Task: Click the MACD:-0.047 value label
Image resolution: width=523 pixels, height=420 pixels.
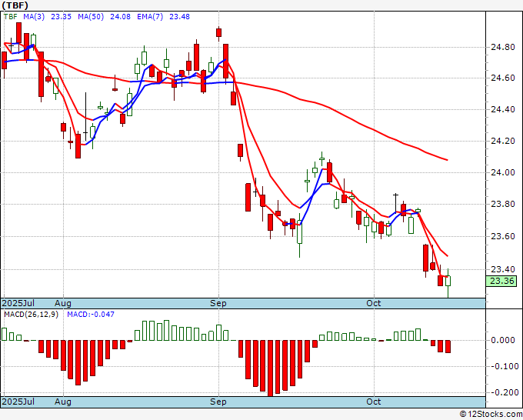Action: coord(91,315)
